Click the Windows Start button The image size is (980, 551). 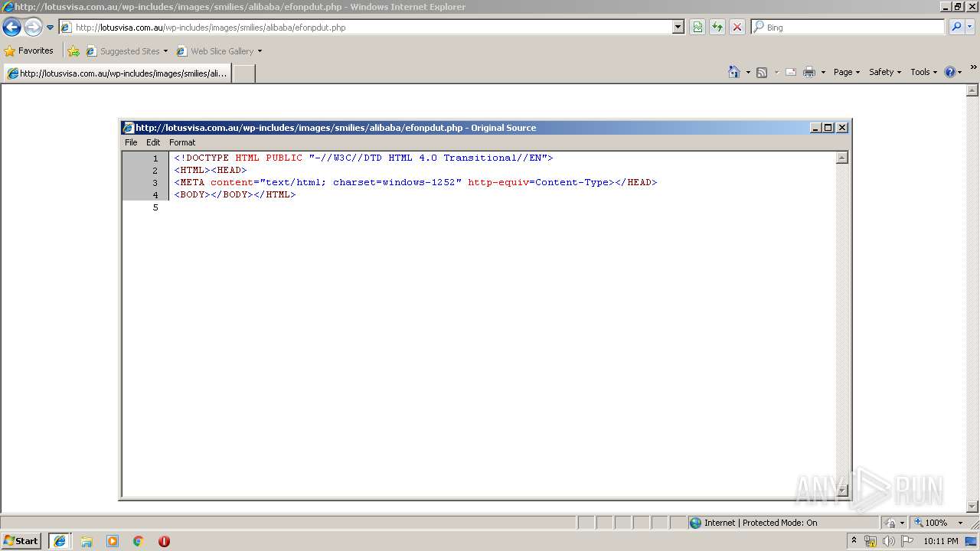(x=21, y=540)
